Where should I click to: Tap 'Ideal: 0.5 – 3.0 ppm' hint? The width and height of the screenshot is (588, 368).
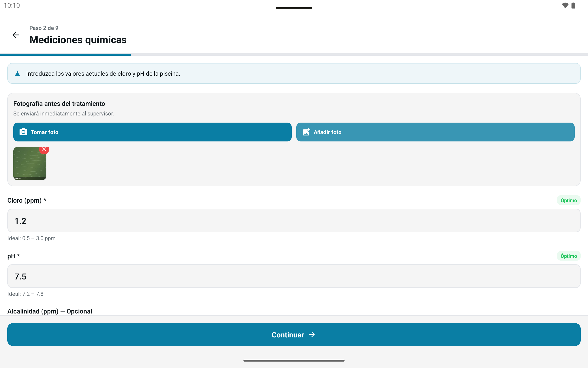31,238
